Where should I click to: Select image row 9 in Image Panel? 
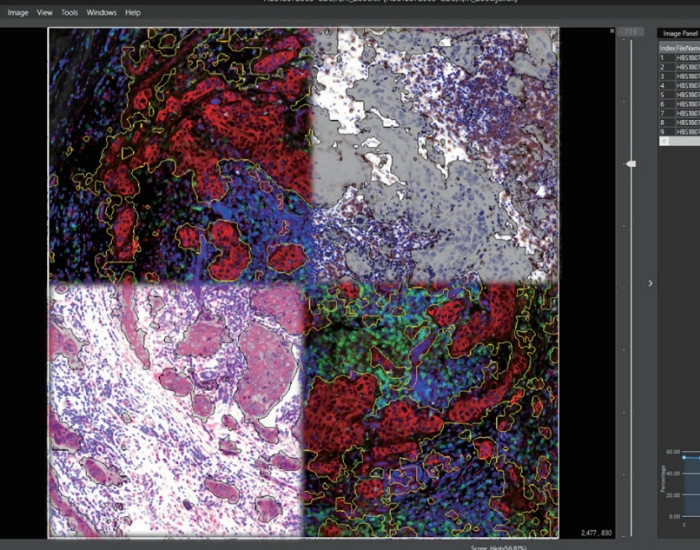coord(679,132)
